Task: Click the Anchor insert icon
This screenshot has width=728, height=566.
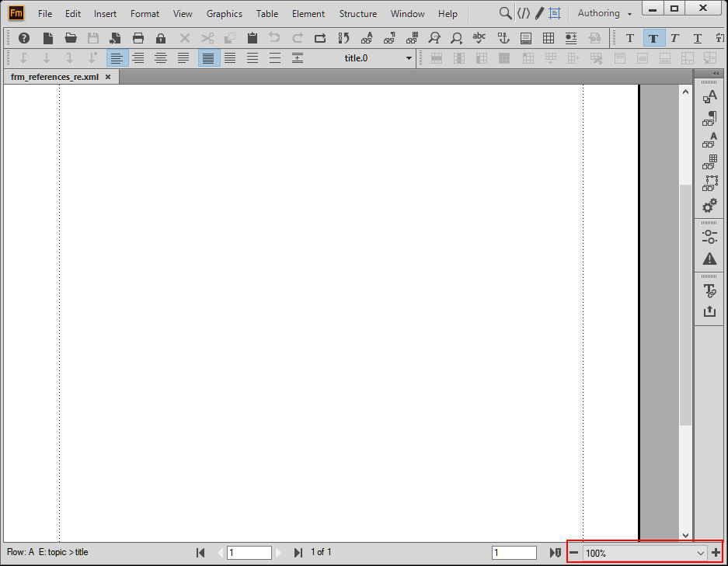Action: [x=503, y=38]
